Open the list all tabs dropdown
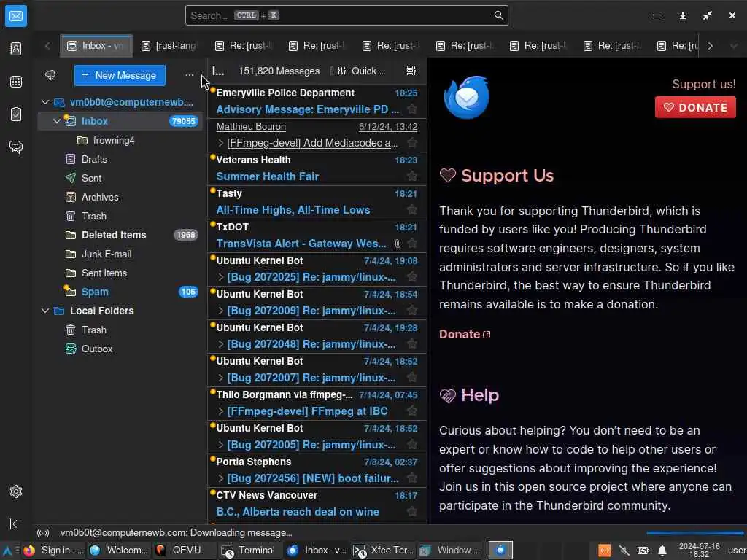The width and height of the screenshot is (747, 560). coord(734,46)
